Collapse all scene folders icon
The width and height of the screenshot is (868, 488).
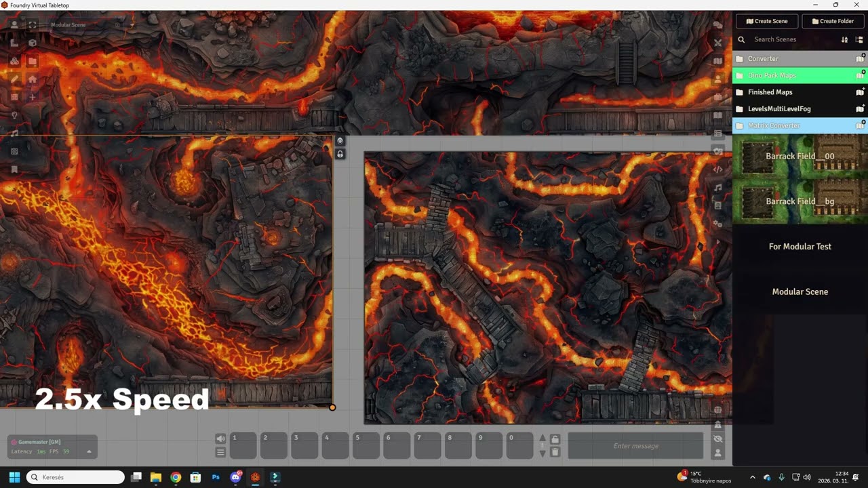[x=859, y=40]
